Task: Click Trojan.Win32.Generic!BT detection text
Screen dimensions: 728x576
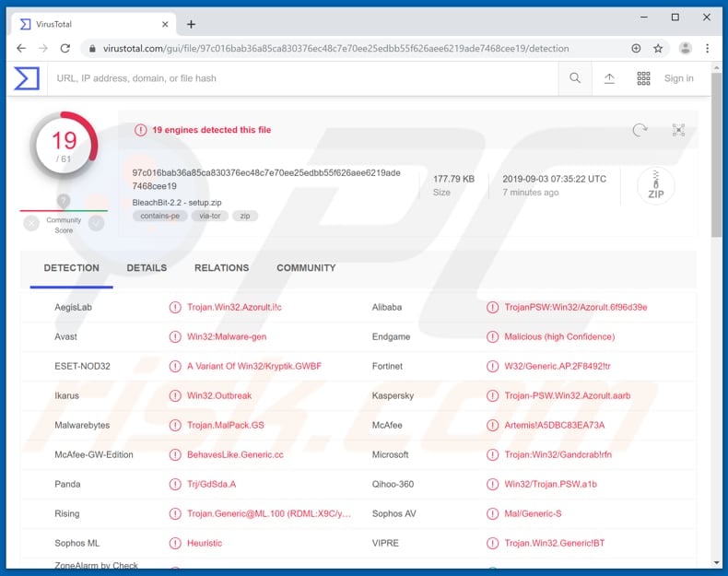Action: 555,543
